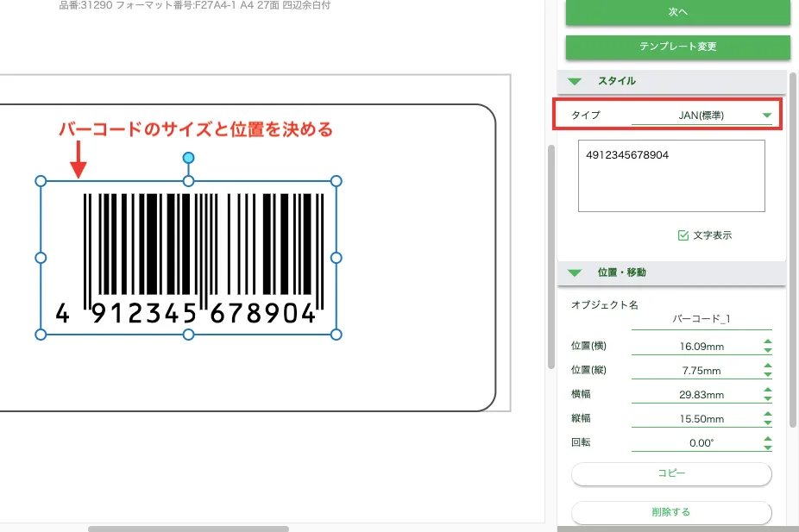
Task: Click the canvas horizontal scrollbar
Action: coord(189,529)
